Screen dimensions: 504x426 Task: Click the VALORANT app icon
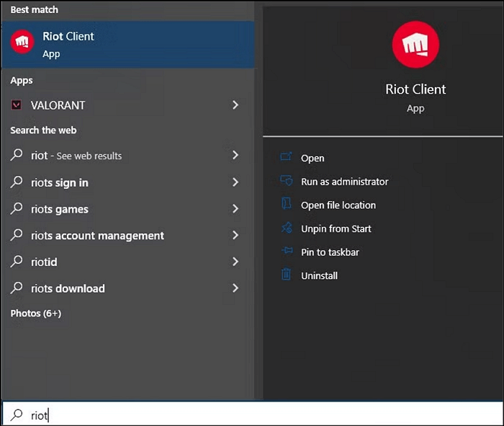[17, 105]
